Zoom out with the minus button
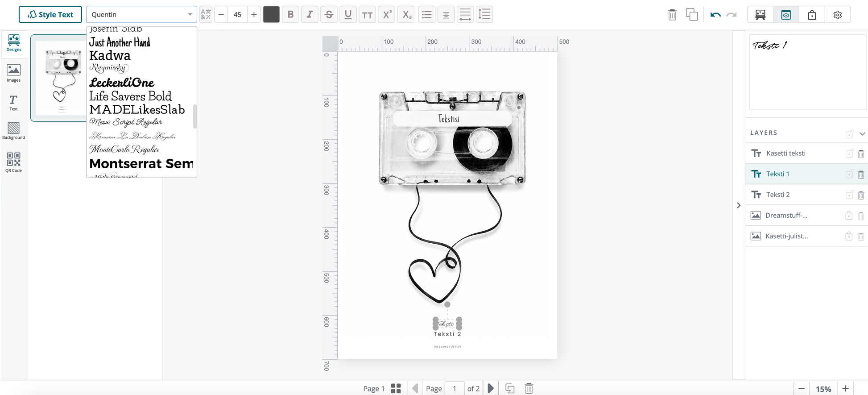 (802, 389)
